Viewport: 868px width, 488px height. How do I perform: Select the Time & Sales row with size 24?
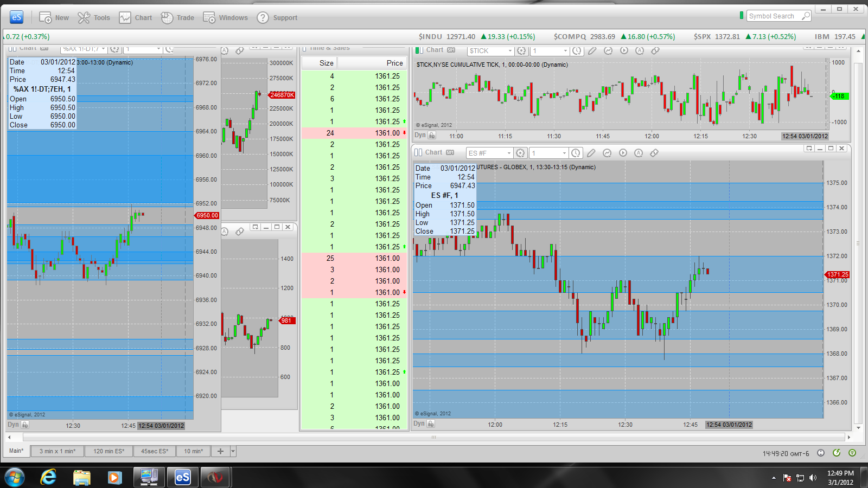pyautogui.click(x=355, y=133)
